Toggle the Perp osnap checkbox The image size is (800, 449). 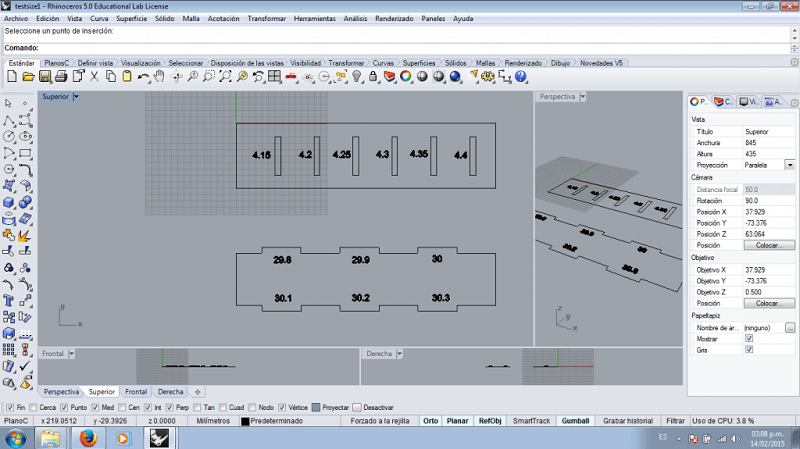tap(169, 407)
